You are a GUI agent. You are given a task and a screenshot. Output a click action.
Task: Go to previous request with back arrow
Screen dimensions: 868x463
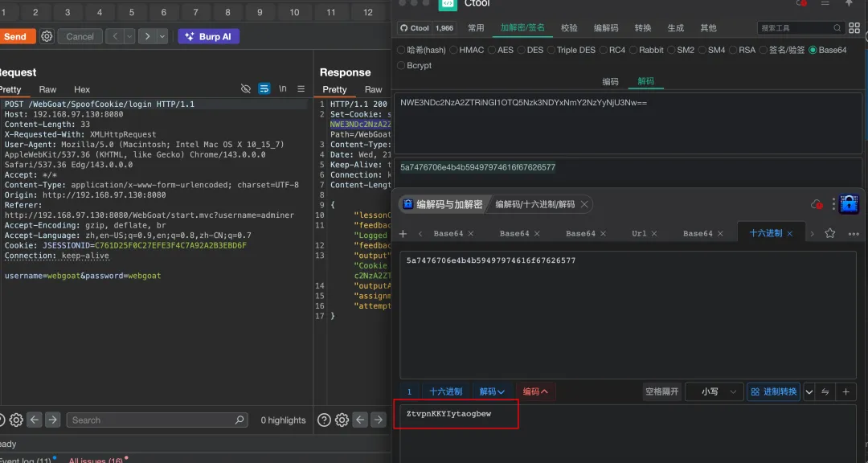(x=115, y=36)
